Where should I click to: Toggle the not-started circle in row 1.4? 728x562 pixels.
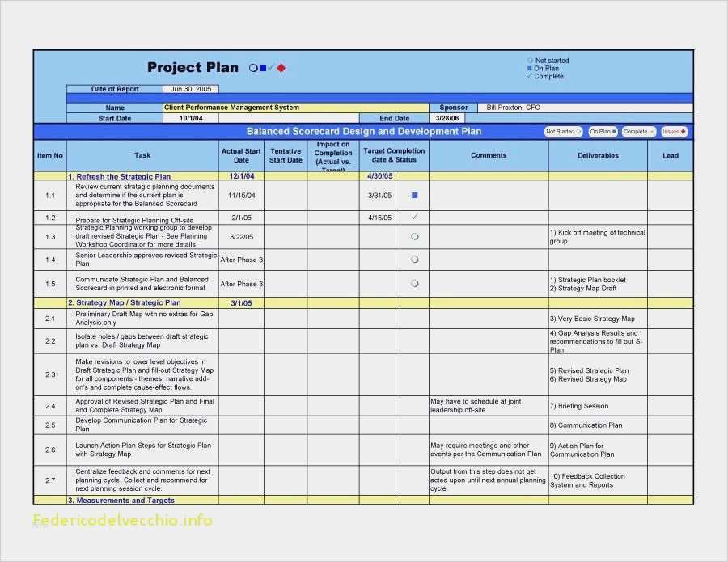(415, 260)
